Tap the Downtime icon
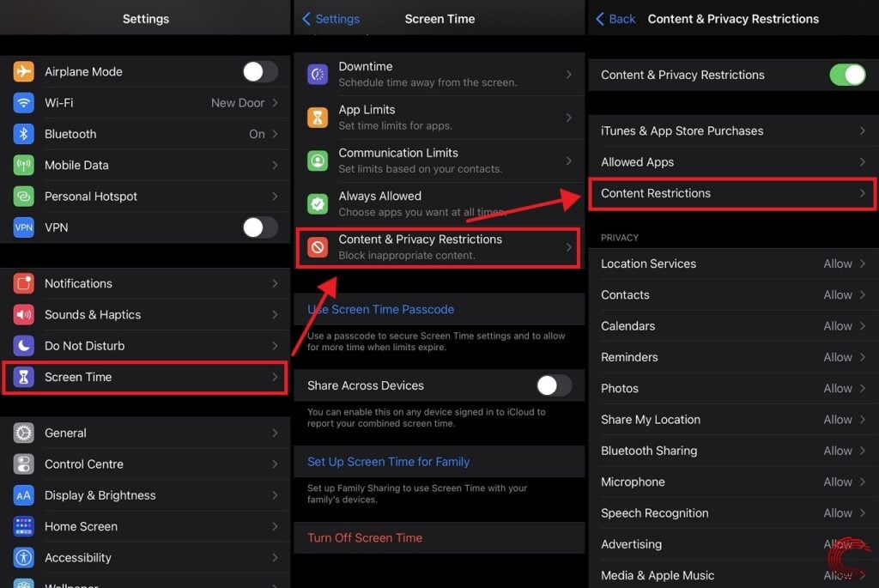This screenshot has height=588, width=879. [x=318, y=74]
